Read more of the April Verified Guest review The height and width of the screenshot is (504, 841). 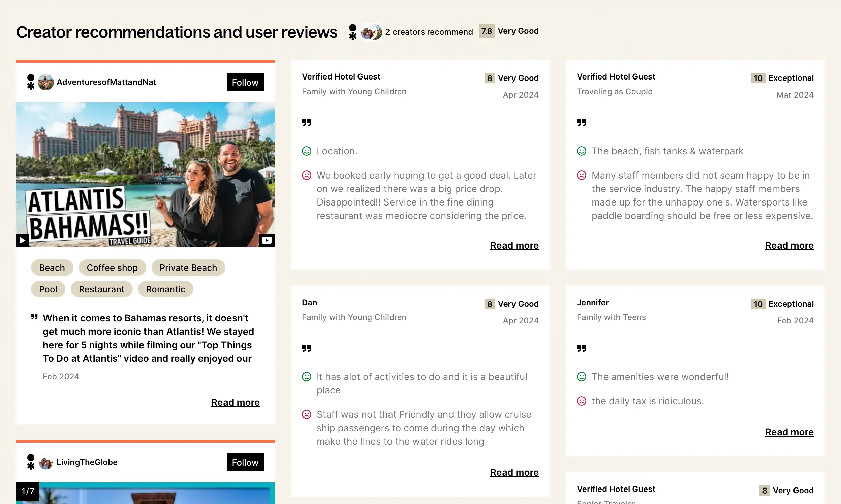coord(514,245)
